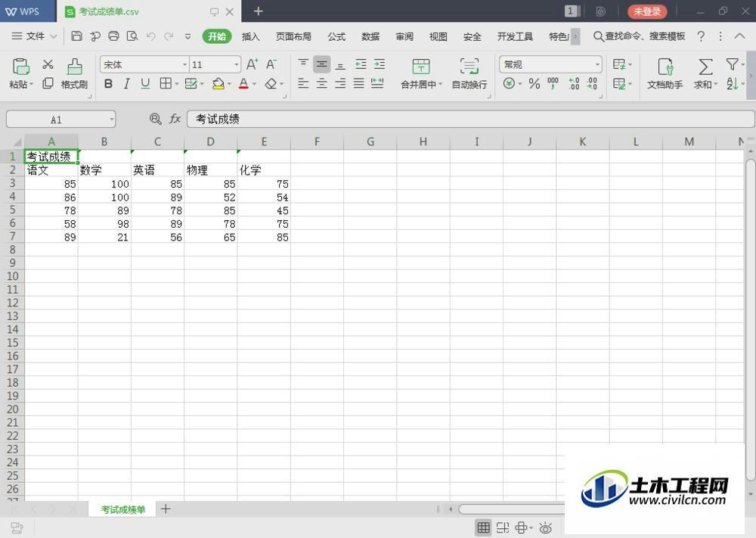Increase indent icon
Image resolution: width=756 pixels, height=538 pixels.
[x=380, y=64]
